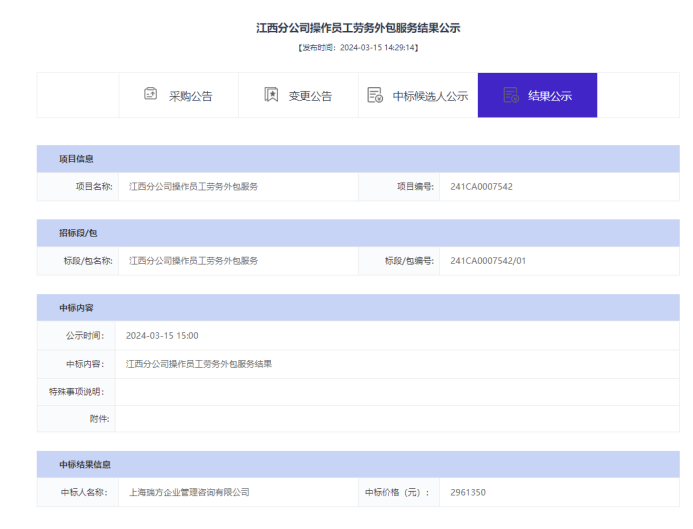This screenshot has height=529, width=693.
Task: Click the 项目名称 label
Action: (x=94, y=186)
